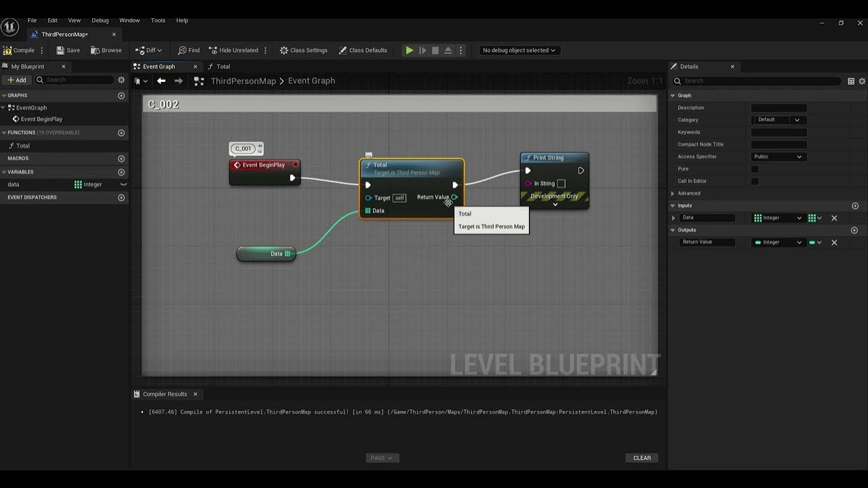Open the Tools menu
The width and height of the screenshot is (868, 488).
[x=158, y=20]
